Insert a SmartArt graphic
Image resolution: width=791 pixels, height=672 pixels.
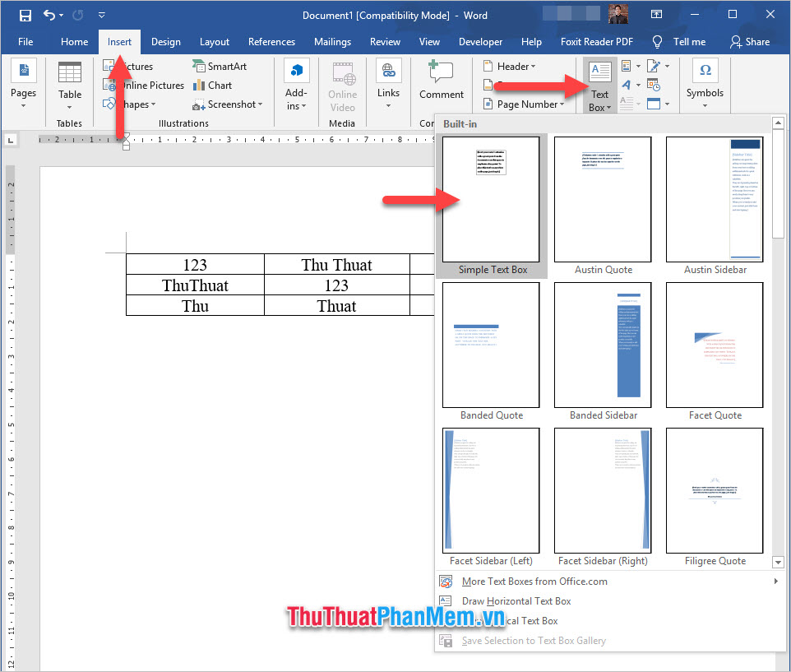coord(220,66)
